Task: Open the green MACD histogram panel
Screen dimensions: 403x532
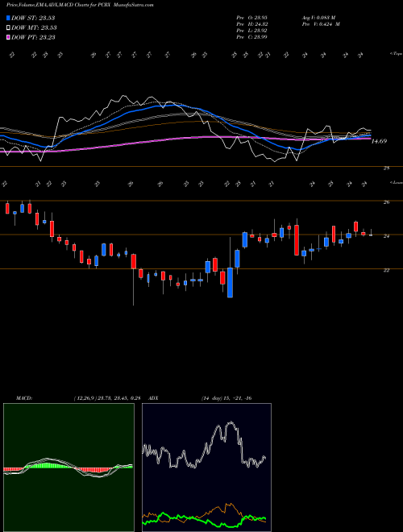Action: (x=69, y=468)
